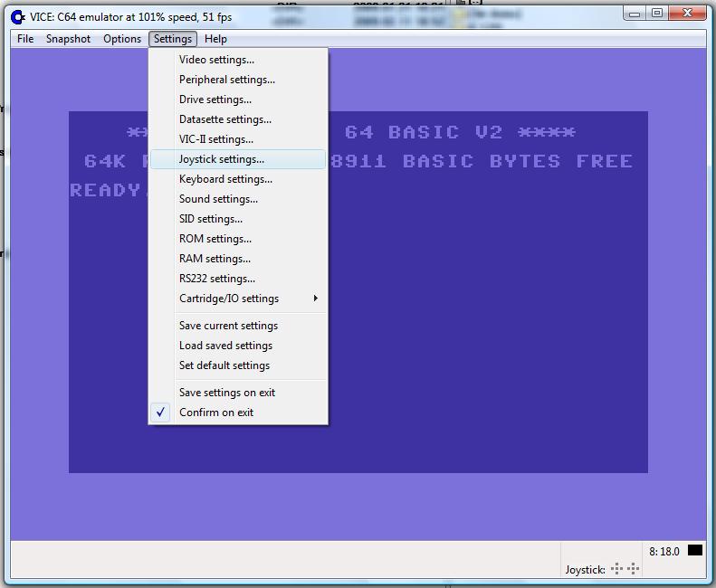Image resolution: width=716 pixels, height=588 pixels.
Task: Open SID settings...
Action: coord(238,219)
